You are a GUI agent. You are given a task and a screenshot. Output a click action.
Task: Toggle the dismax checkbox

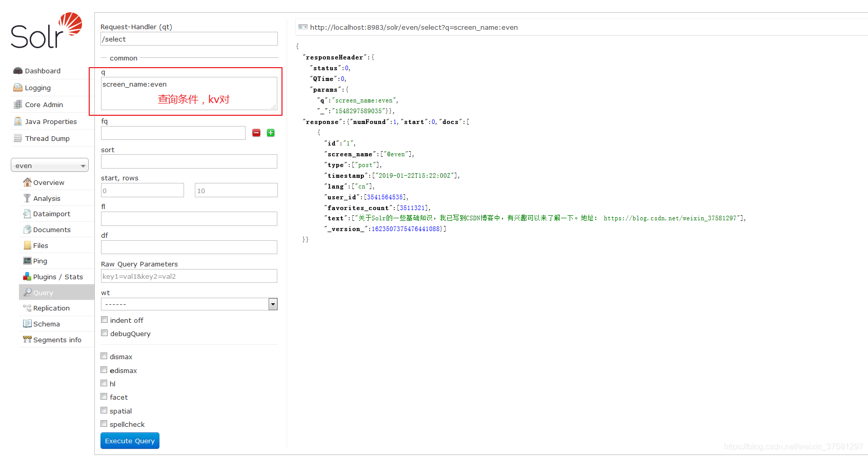[104, 356]
